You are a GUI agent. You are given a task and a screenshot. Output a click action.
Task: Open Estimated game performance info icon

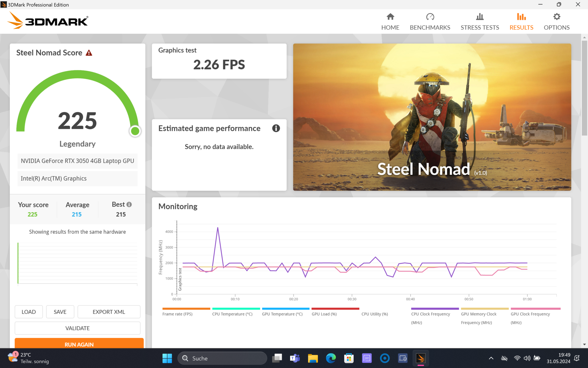click(276, 128)
